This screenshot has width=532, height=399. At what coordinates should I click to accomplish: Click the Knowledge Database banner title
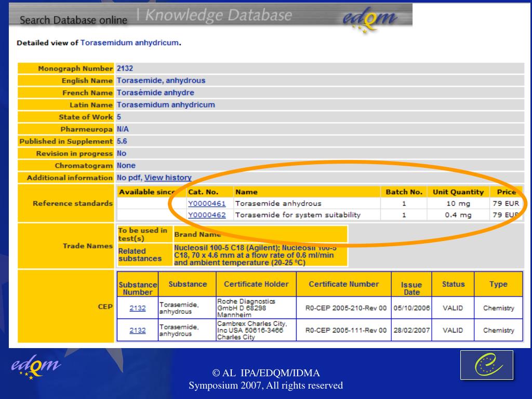219,15
